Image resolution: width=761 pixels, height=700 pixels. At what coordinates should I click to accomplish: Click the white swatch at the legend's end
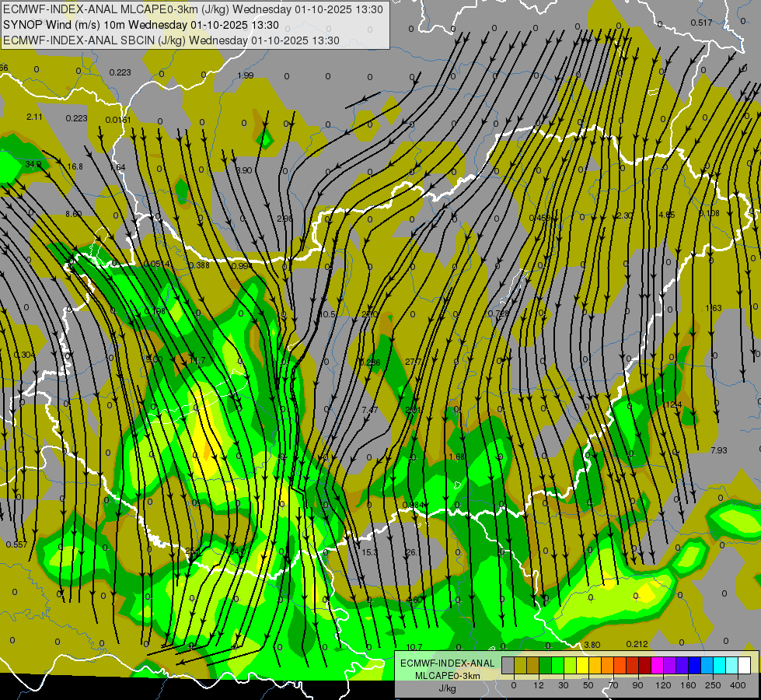[745, 665]
